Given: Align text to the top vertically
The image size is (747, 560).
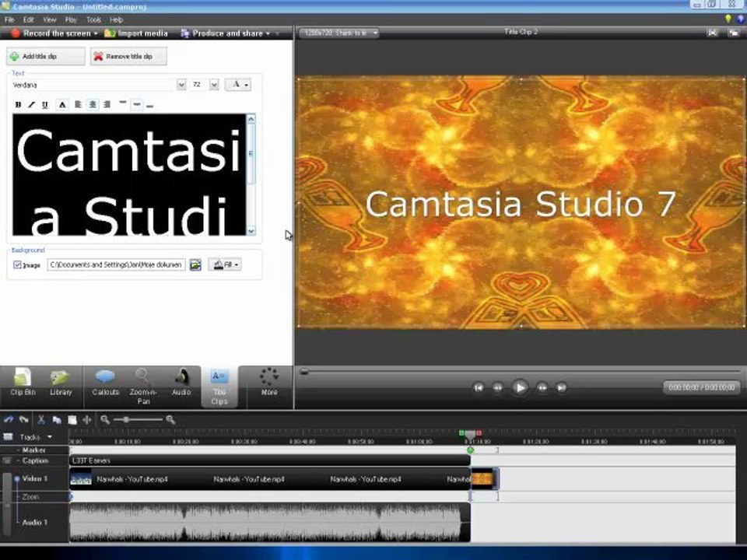Looking at the screenshot, I should click(x=122, y=103).
